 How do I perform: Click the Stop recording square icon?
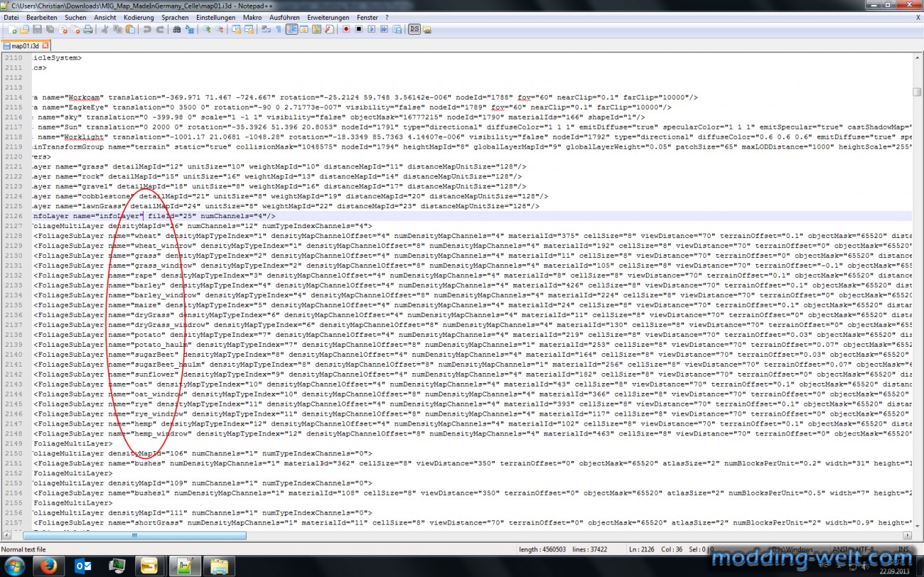pos(359,30)
